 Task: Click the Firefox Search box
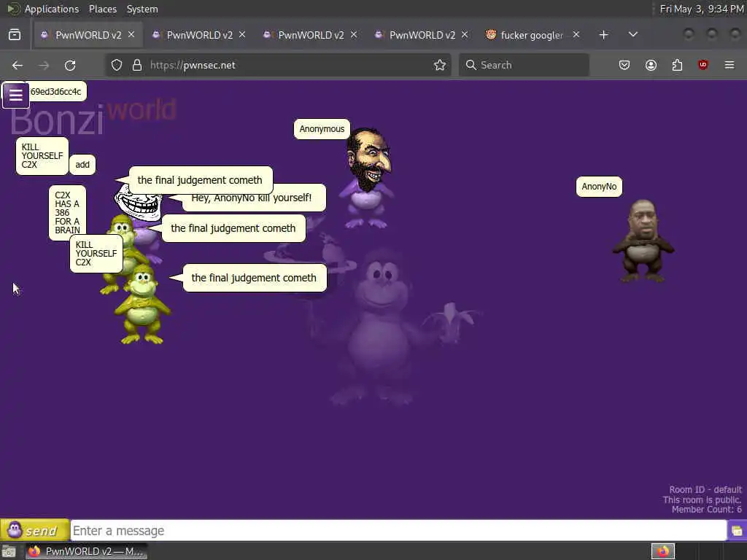(524, 65)
